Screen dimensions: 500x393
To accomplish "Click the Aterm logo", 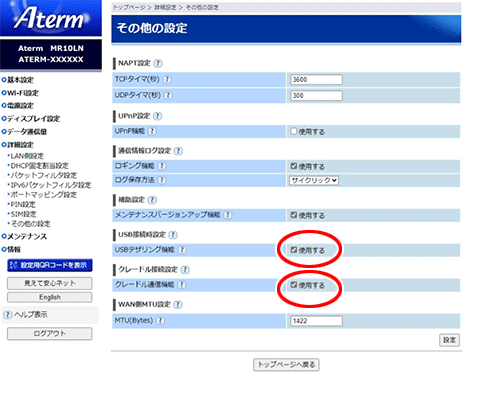I will 51,18.
